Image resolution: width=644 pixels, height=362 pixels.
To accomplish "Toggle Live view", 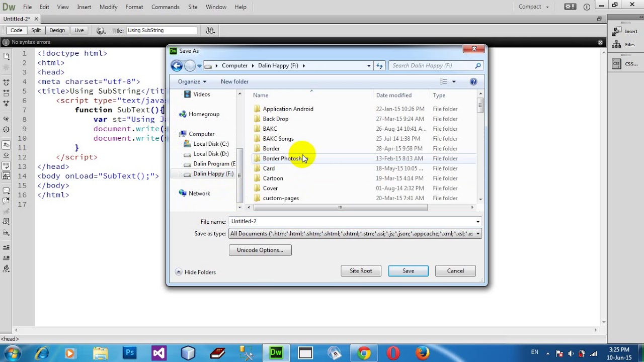I will pyautogui.click(x=79, y=31).
